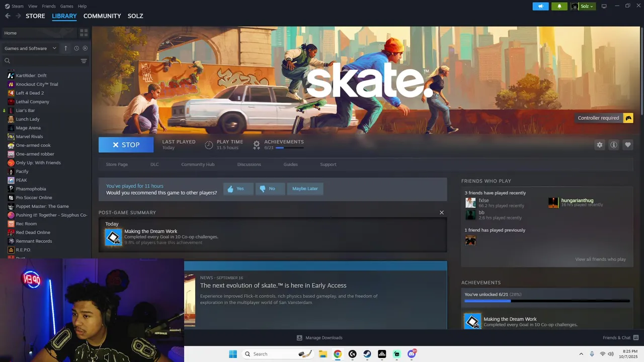Open the SOLZ profile section
The width and height of the screenshot is (644, 362).
pos(135,16)
